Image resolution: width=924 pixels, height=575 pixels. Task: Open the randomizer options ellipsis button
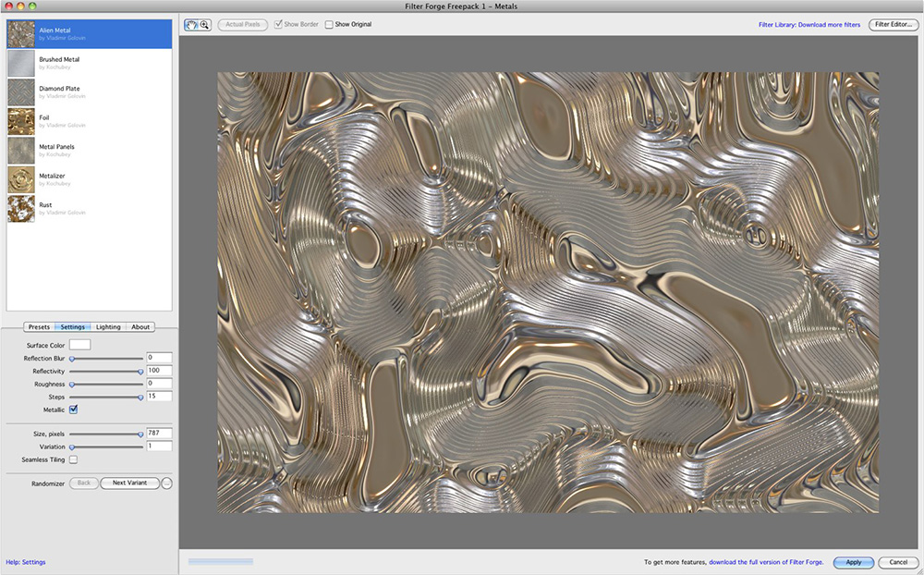(167, 483)
